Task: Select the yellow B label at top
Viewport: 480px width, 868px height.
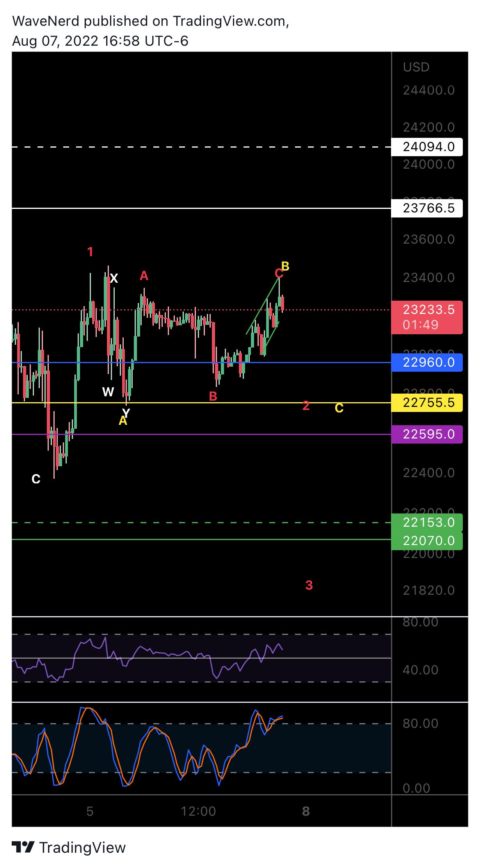Action: [285, 266]
